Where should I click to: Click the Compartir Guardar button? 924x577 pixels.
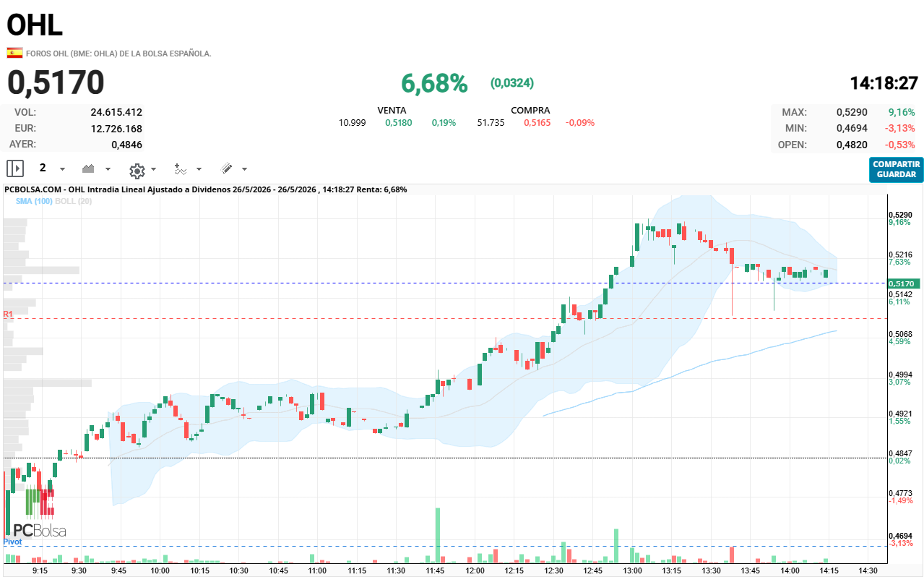click(896, 169)
